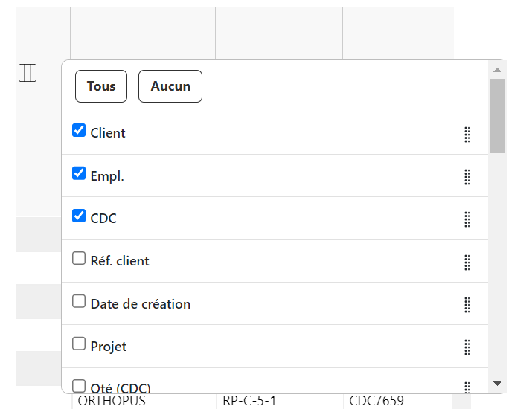Click drag handle for Qté (CDC) column
This screenshot has height=409, width=532.
pos(467,387)
